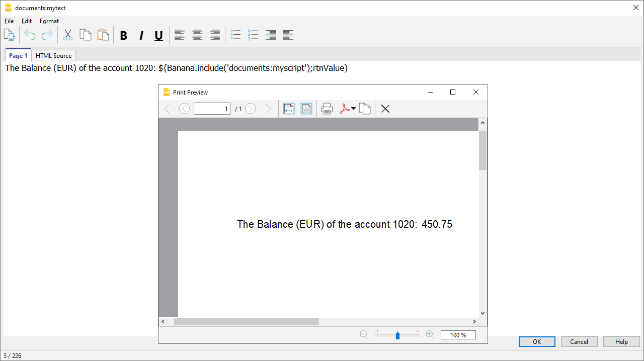Click the print preview icon in main toolbar

(9, 35)
